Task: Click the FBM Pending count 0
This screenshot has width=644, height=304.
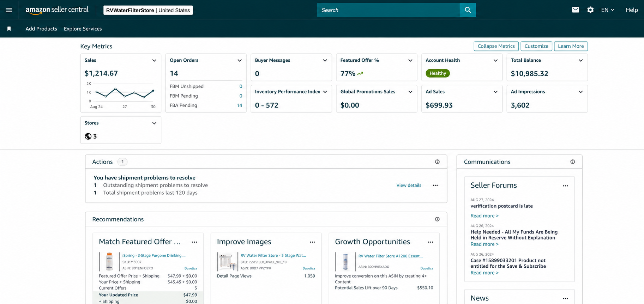Action: click(x=241, y=96)
